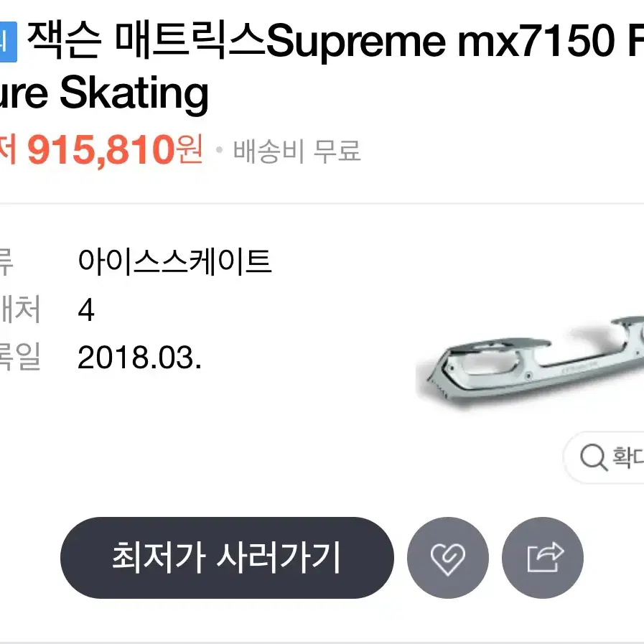The width and height of the screenshot is (644, 644).
Task: Open the 잭슨 매트릭스Supreme mx7150 title link
Action: click(x=321, y=67)
